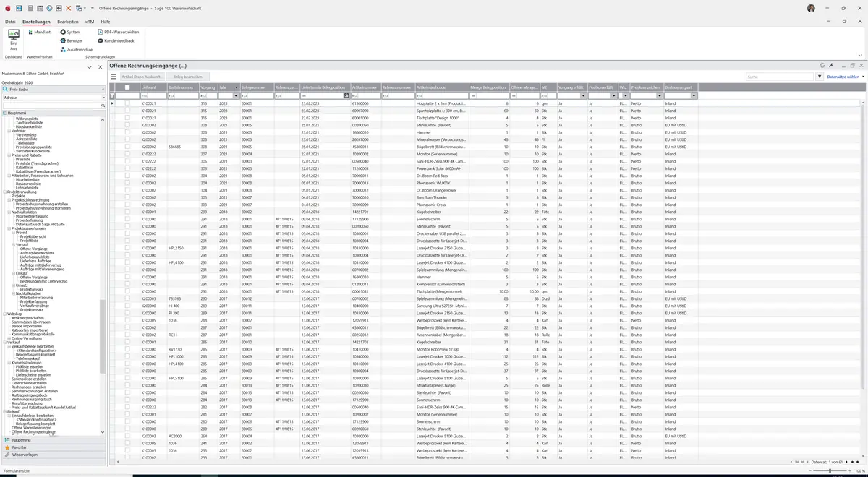Switch to the Einstellungen ribbon tab

point(36,22)
